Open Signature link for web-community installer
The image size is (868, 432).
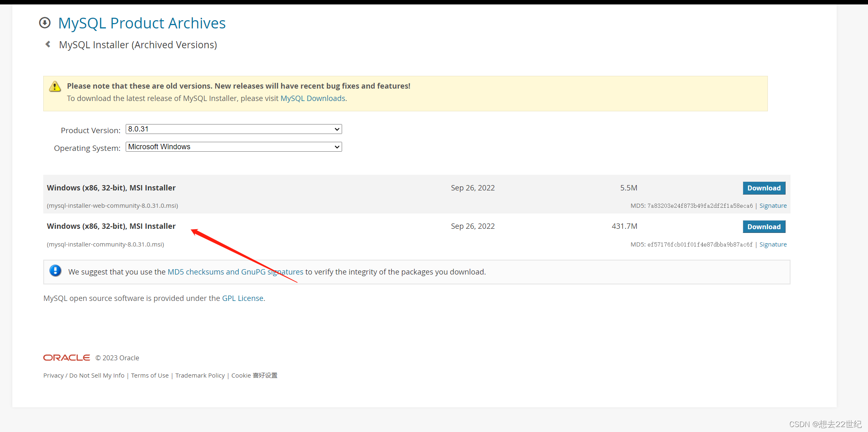click(773, 206)
